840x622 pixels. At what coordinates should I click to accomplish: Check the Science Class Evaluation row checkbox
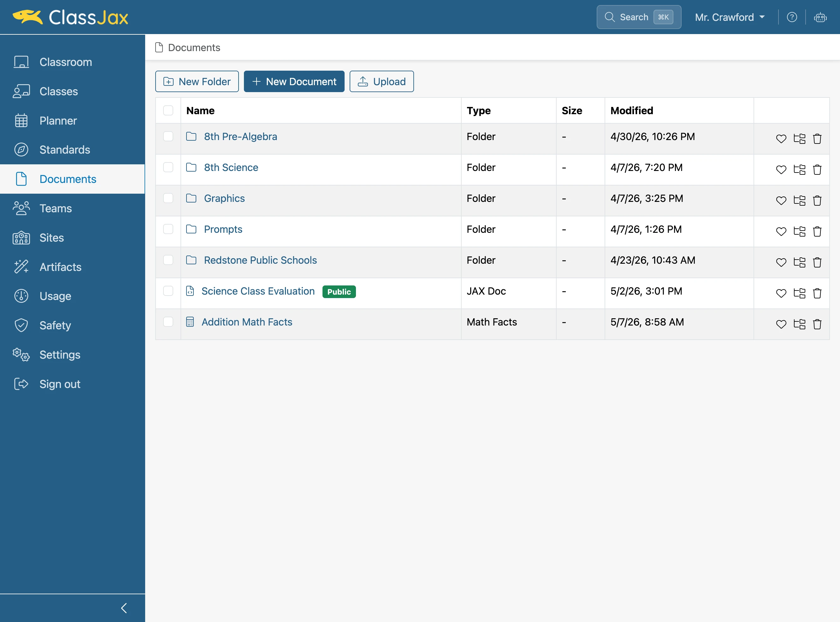coord(168,291)
